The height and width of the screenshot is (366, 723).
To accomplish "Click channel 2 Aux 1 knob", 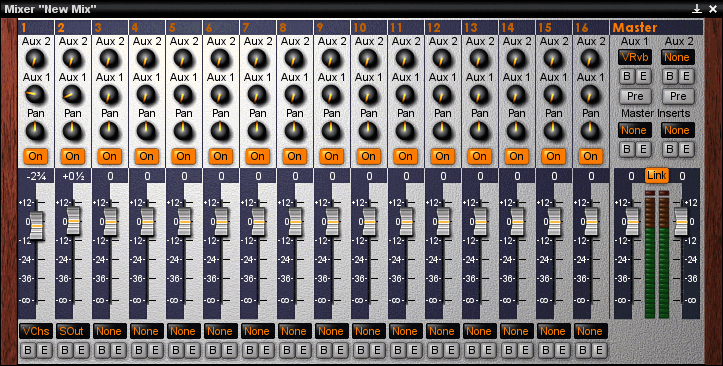I will 72,95.
